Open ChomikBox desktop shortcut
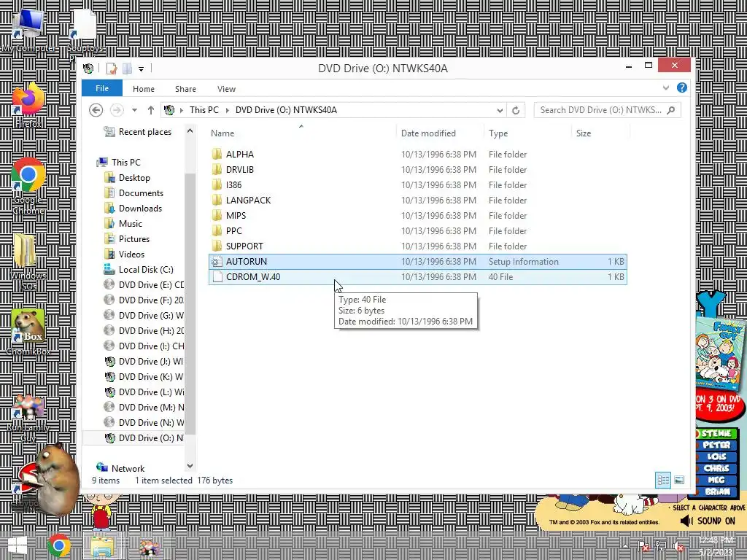747x560 pixels. click(x=28, y=332)
